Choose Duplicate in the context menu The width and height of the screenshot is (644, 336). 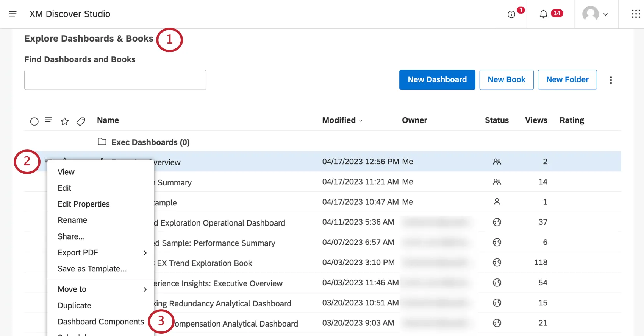point(74,306)
